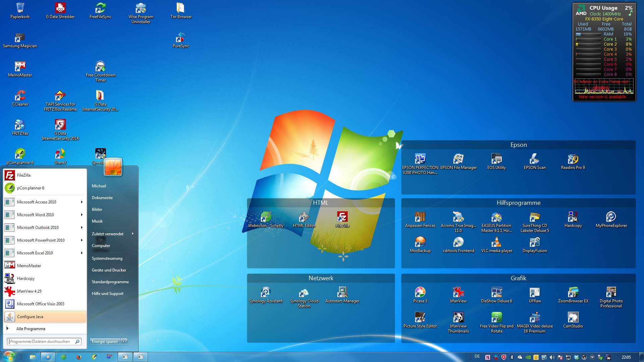Click the user account picture thumbnail
644x362 pixels.
point(113,167)
